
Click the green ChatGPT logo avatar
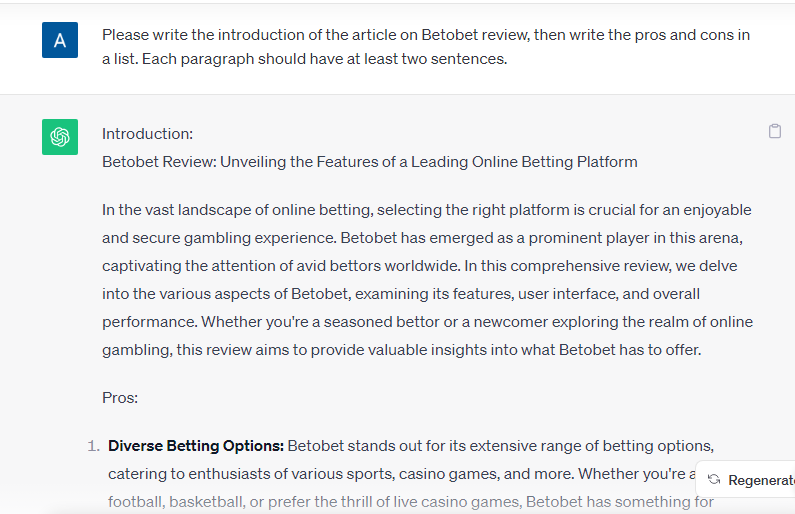click(60, 137)
